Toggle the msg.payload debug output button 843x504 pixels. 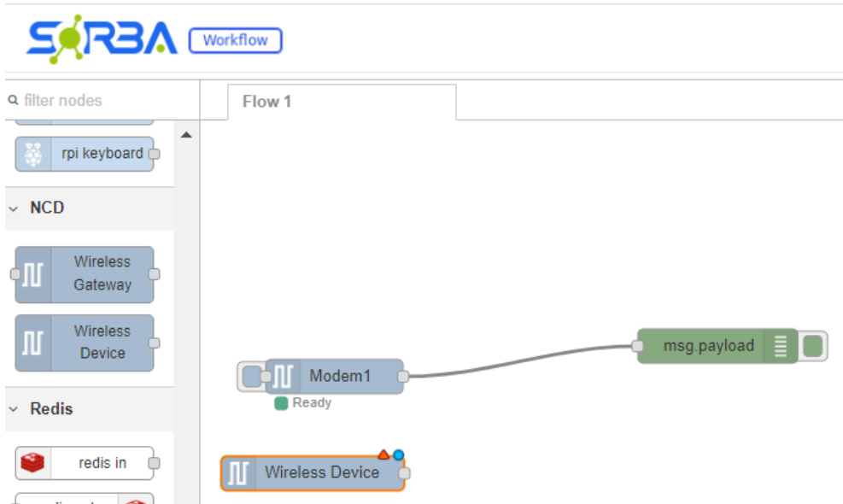(813, 346)
